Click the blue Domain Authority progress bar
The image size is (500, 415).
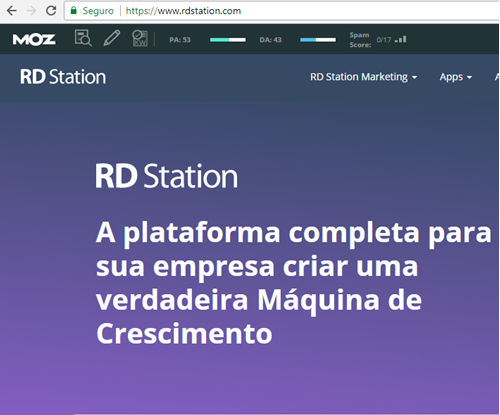(318, 40)
